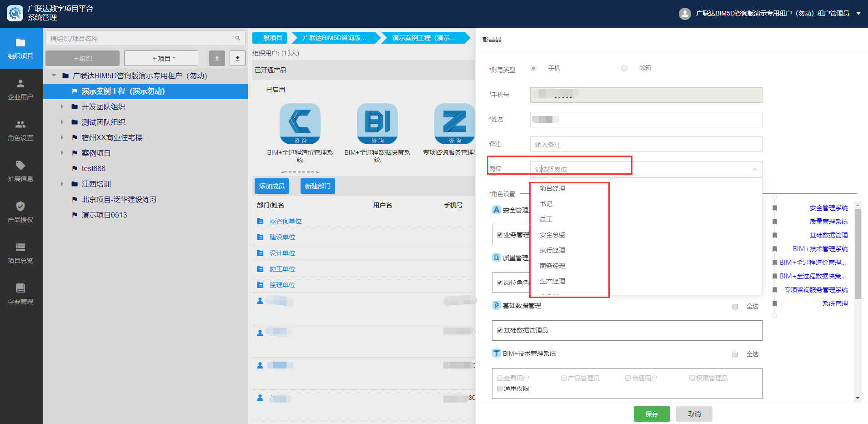
Task: Open 产品授权 sidebar section
Action: tap(21, 212)
